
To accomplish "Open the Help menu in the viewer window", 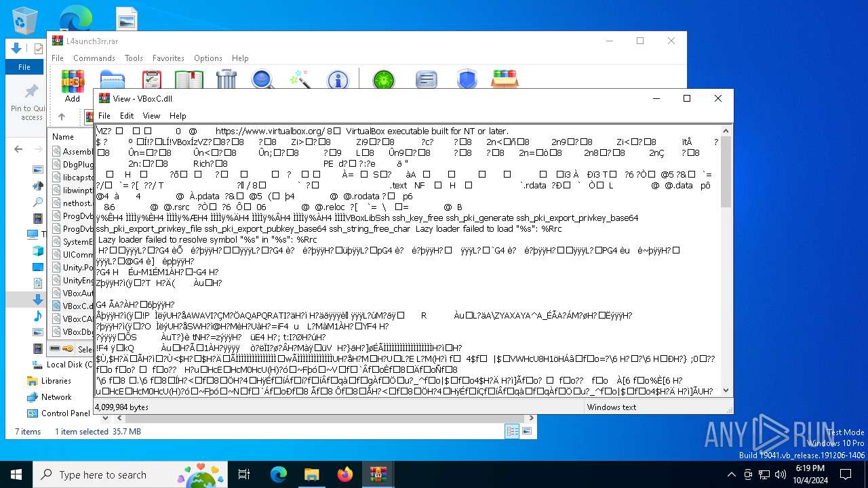I will pos(178,116).
